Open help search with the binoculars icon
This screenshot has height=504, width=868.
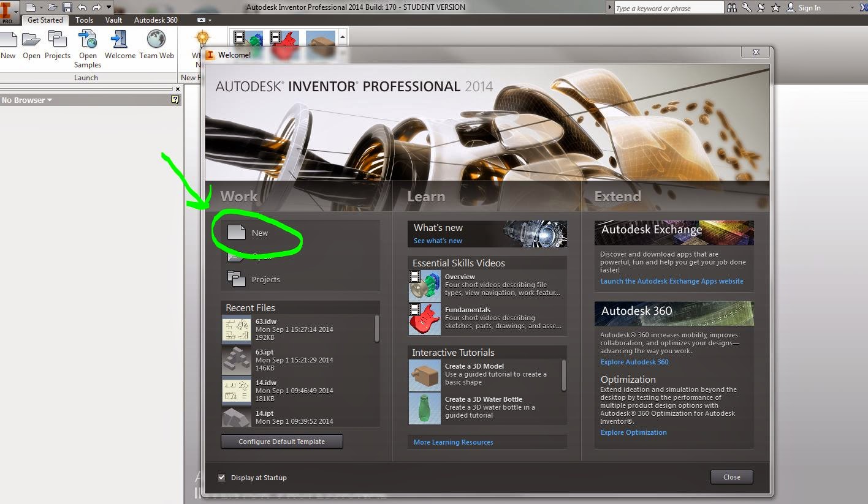732,8
